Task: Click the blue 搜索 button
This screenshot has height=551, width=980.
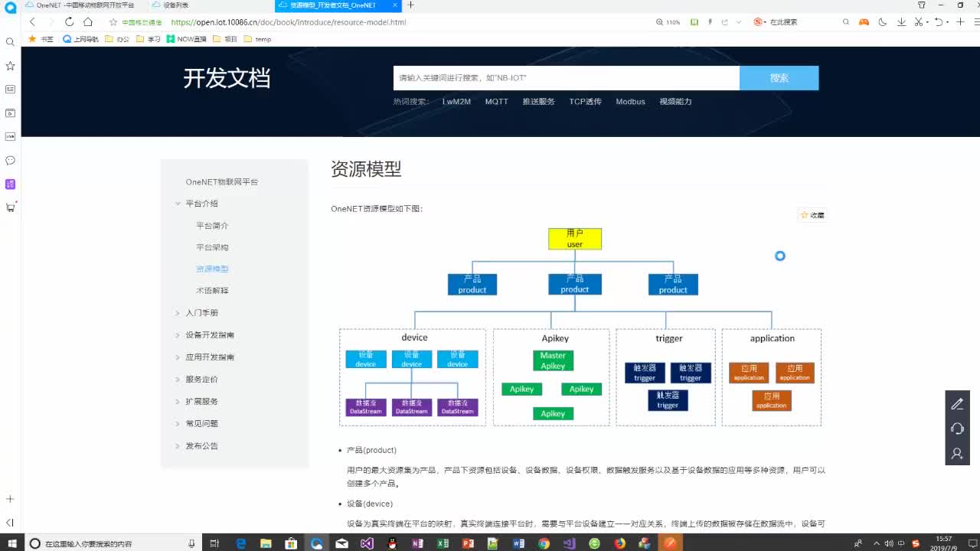Action: click(779, 78)
